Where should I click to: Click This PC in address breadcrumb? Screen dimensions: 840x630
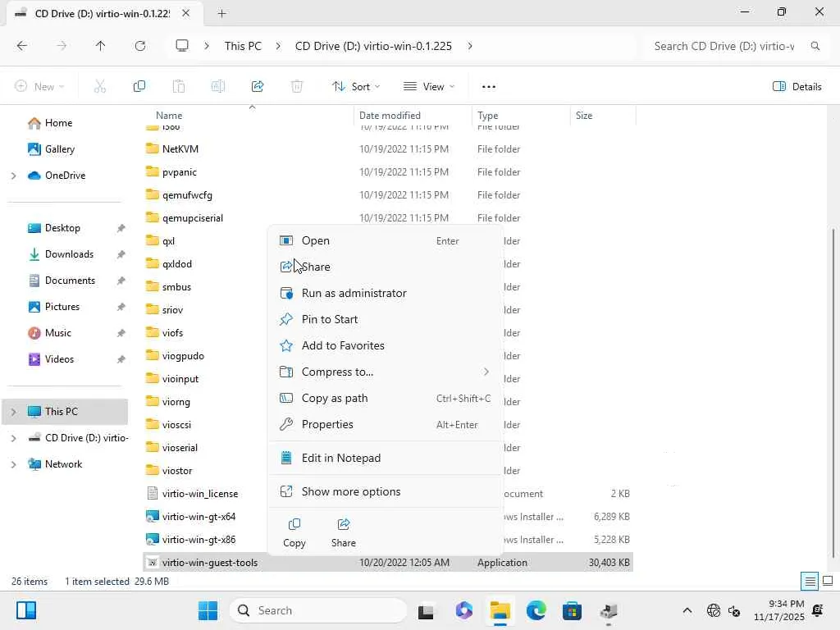point(243,46)
